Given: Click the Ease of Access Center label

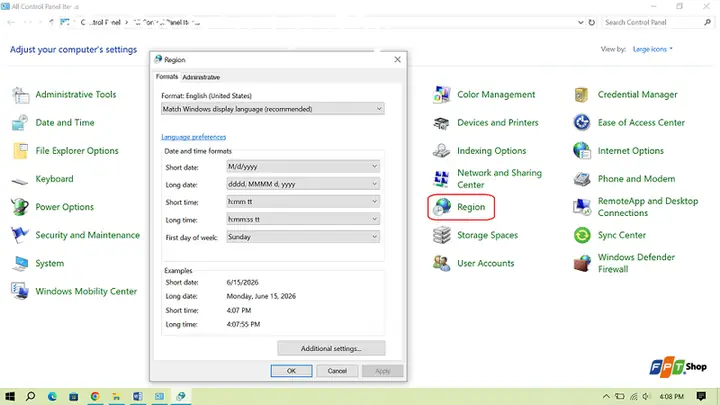Looking at the screenshot, I should point(641,123).
